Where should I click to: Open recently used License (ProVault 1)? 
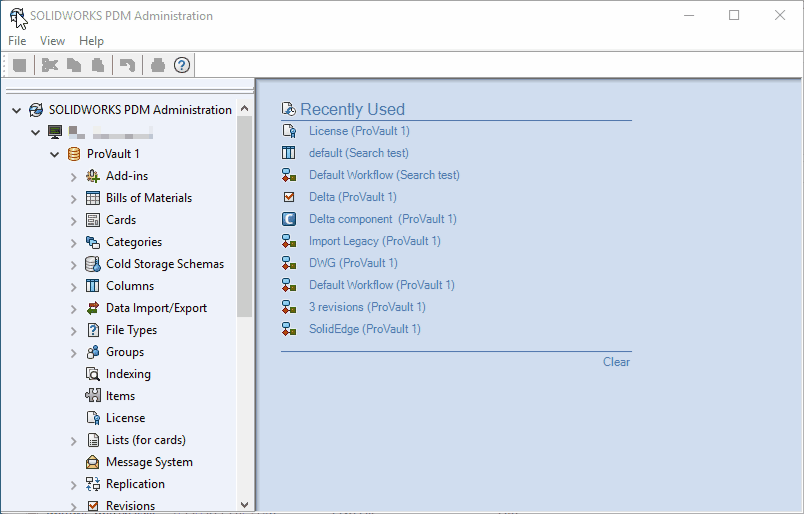(x=359, y=131)
